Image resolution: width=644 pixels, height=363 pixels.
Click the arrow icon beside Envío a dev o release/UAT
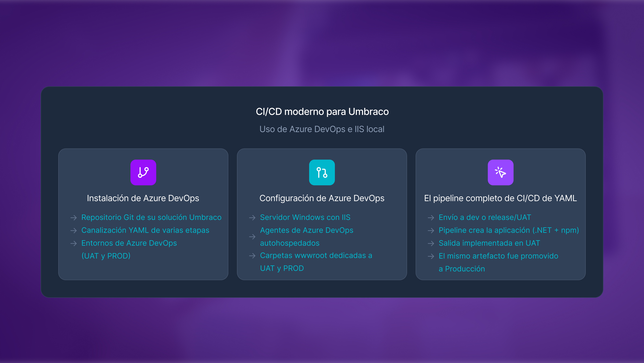[431, 217]
